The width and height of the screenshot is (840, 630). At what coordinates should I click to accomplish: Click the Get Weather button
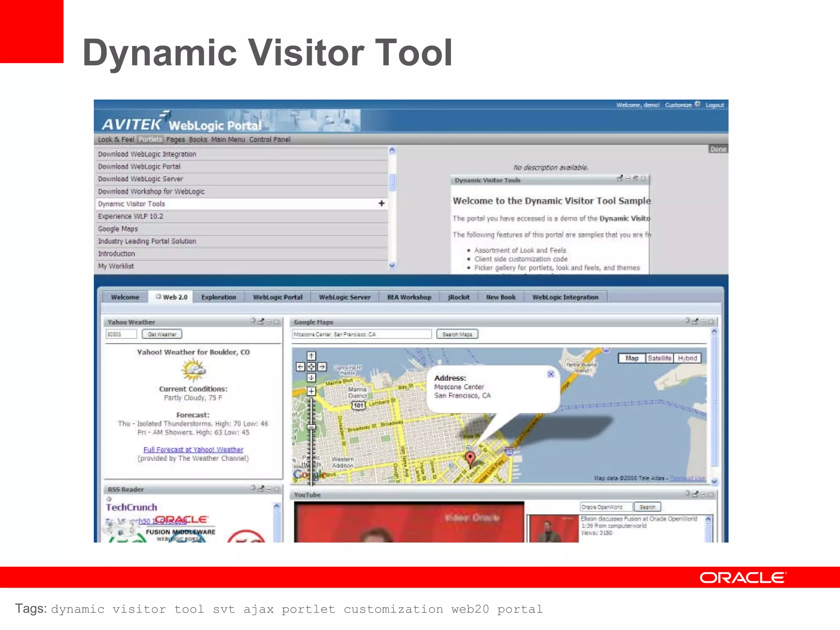[162, 334]
